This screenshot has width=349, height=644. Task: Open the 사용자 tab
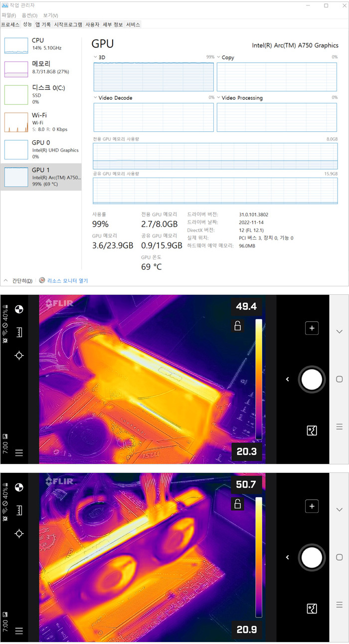tap(92, 24)
